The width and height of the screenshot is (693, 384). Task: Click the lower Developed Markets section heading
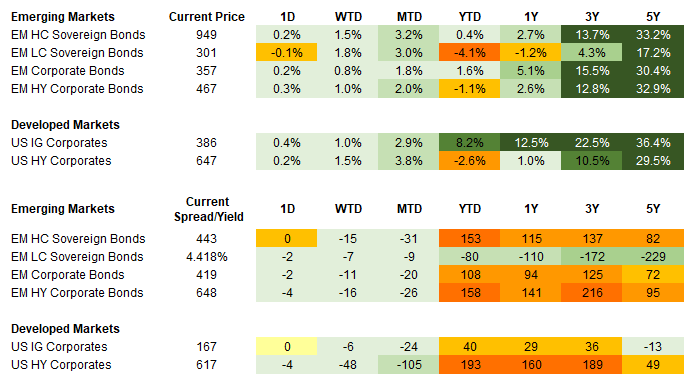click(65, 329)
